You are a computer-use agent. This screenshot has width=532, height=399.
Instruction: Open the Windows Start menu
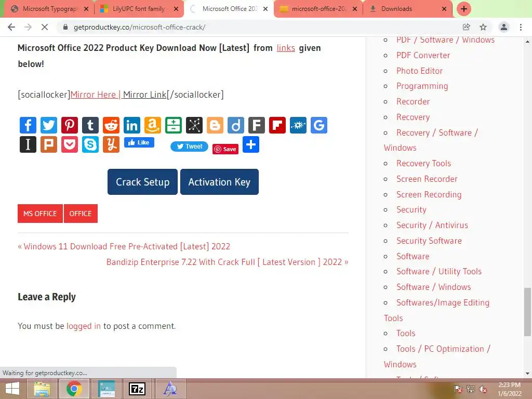[12, 389]
